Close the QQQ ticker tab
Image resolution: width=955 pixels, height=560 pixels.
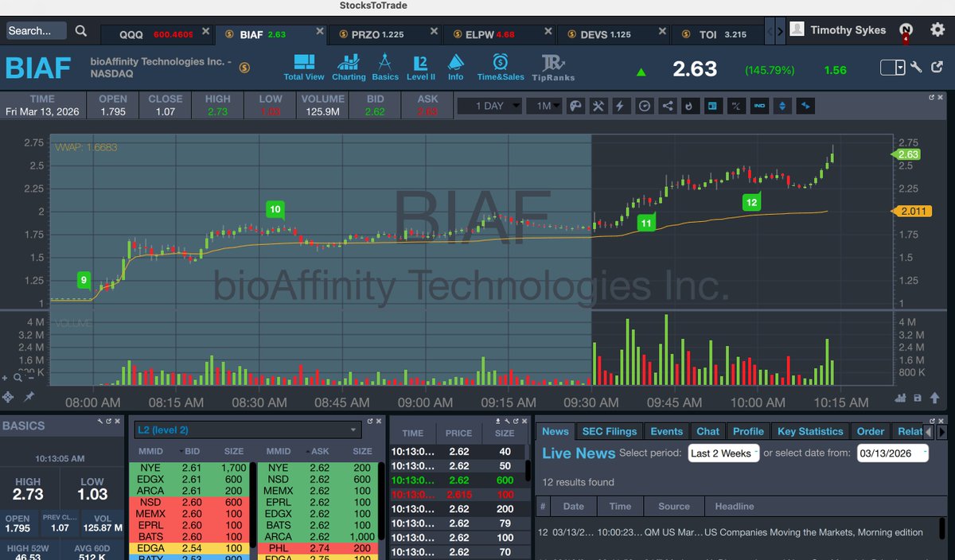click(205, 32)
